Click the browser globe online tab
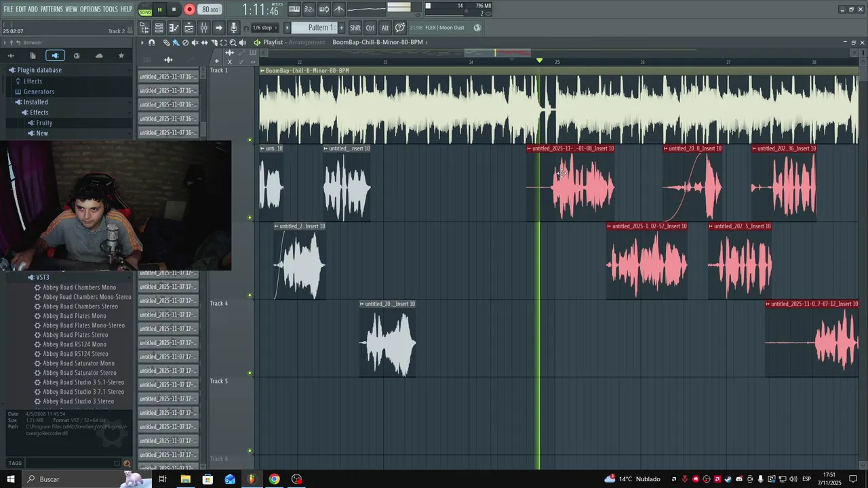Viewport: 868px width, 488px height. point(77,56)
